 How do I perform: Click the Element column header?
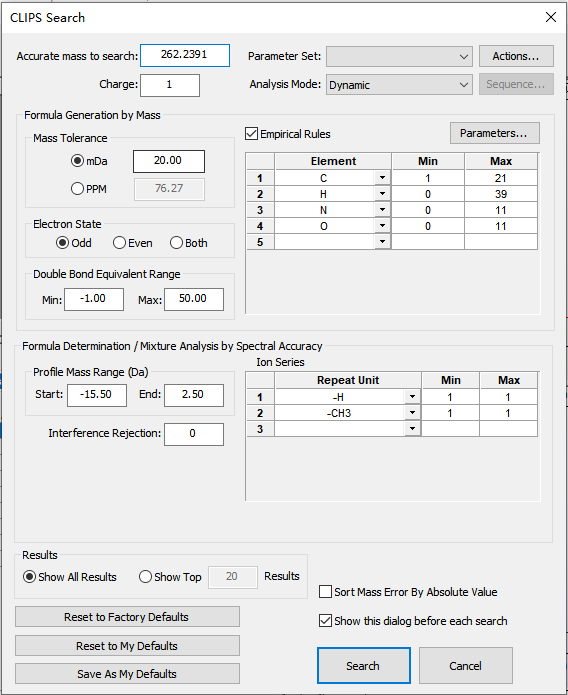pyautogui.click(x=333, y=161)
